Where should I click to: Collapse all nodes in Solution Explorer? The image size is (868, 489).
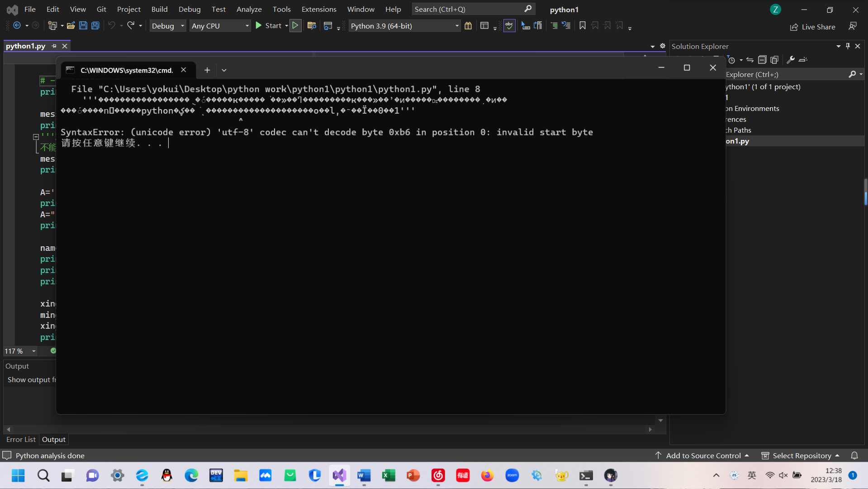click(x=762, y=59)
